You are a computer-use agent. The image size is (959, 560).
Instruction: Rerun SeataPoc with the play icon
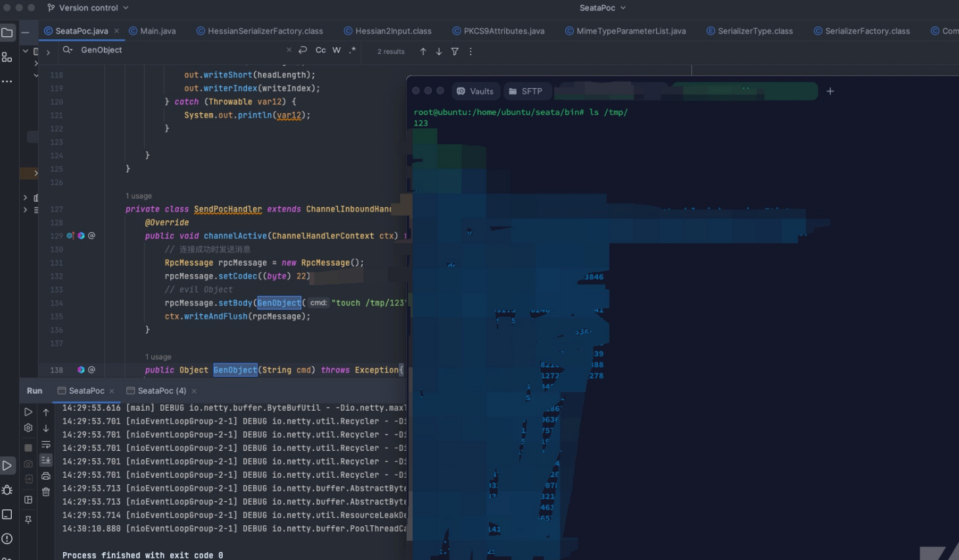coord(28,412)
